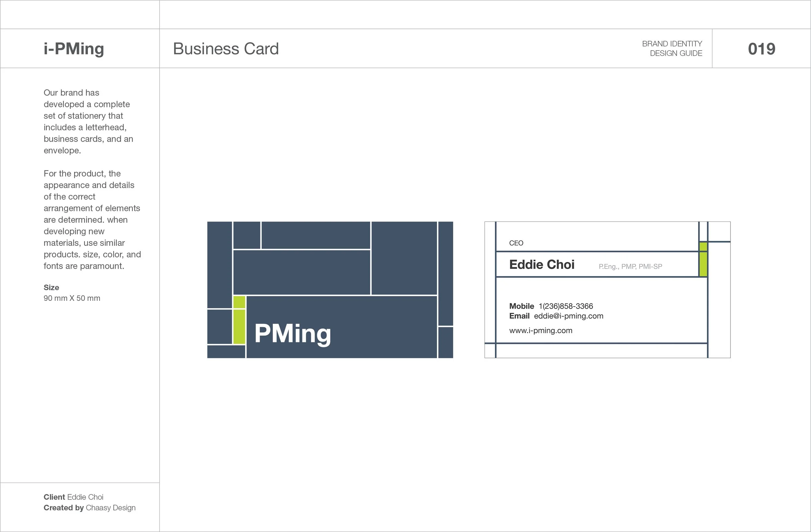811x532 pixels.
Task: Click the dark front business card thumbnail
Action: (x=330, y=290)
